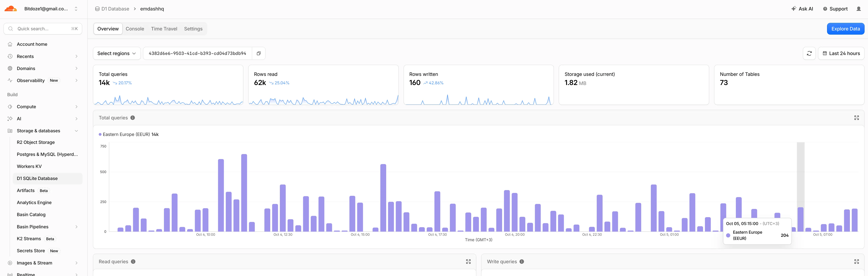The width and height of the screenshot is (868, 276).
Task: Switch to the Console tab
Action: click(135, 29)
